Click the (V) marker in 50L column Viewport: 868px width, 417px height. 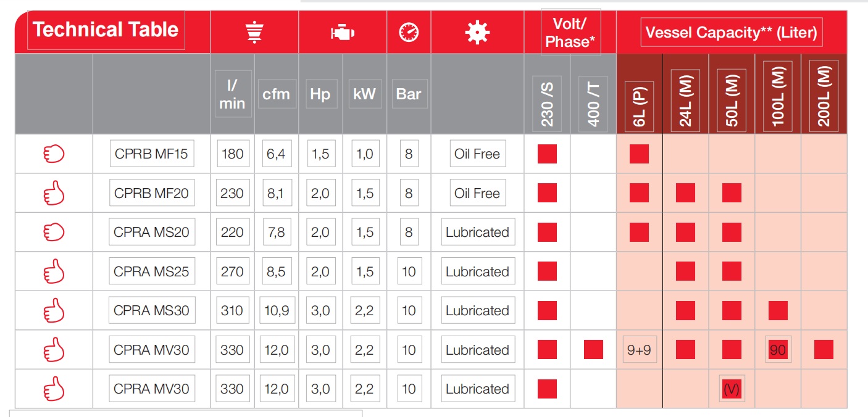(x=732, y=389)
